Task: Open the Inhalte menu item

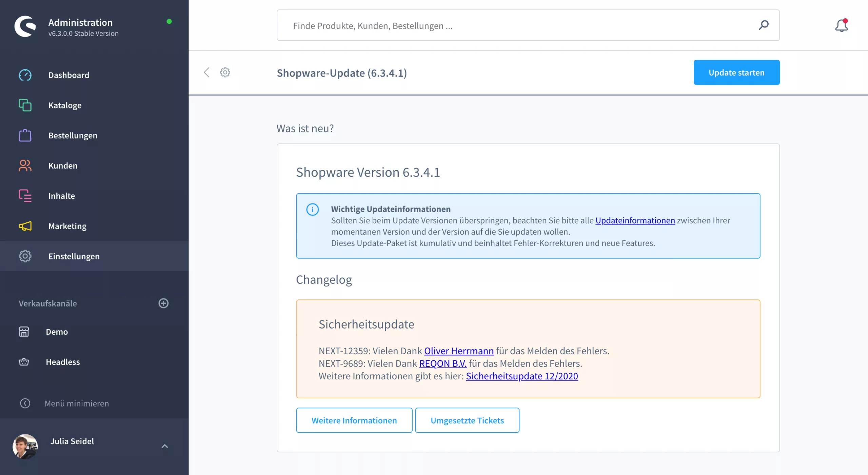Action: tap(94, 196)
